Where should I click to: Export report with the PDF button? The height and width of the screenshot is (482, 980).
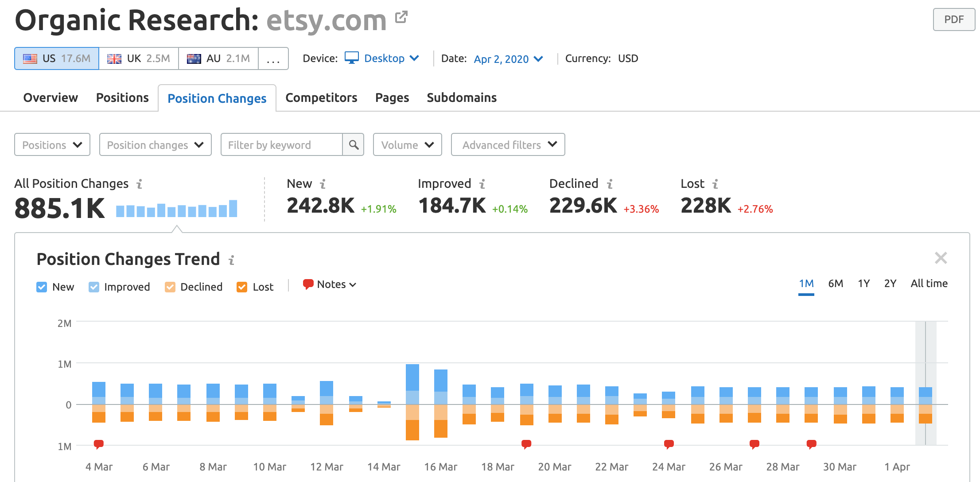[954, 19]
